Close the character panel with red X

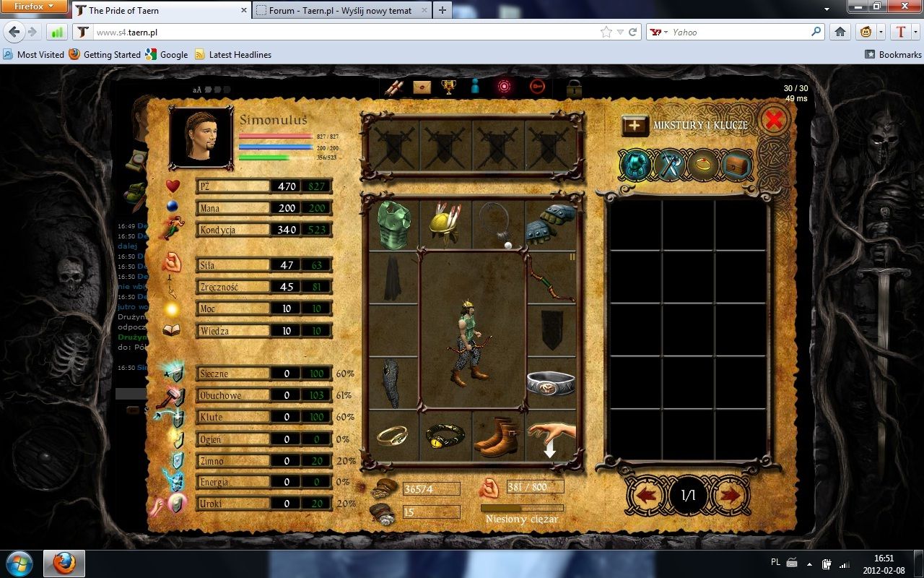coord(773,120)
